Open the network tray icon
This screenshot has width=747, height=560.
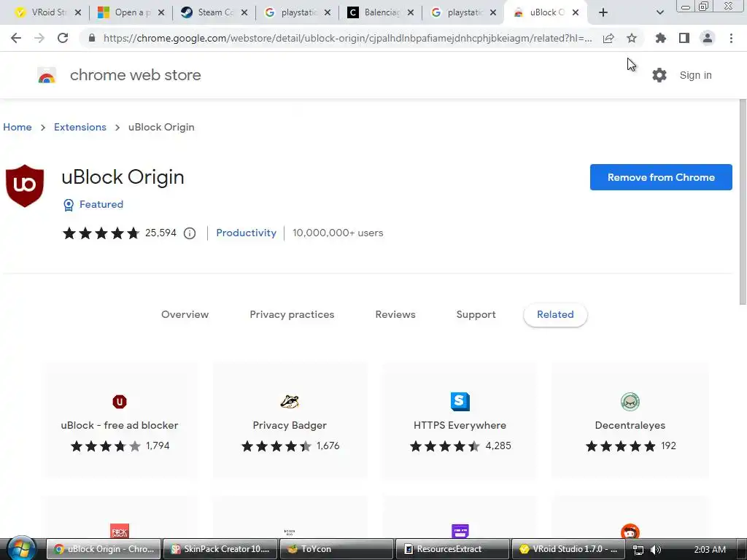[x=638, y=550]
